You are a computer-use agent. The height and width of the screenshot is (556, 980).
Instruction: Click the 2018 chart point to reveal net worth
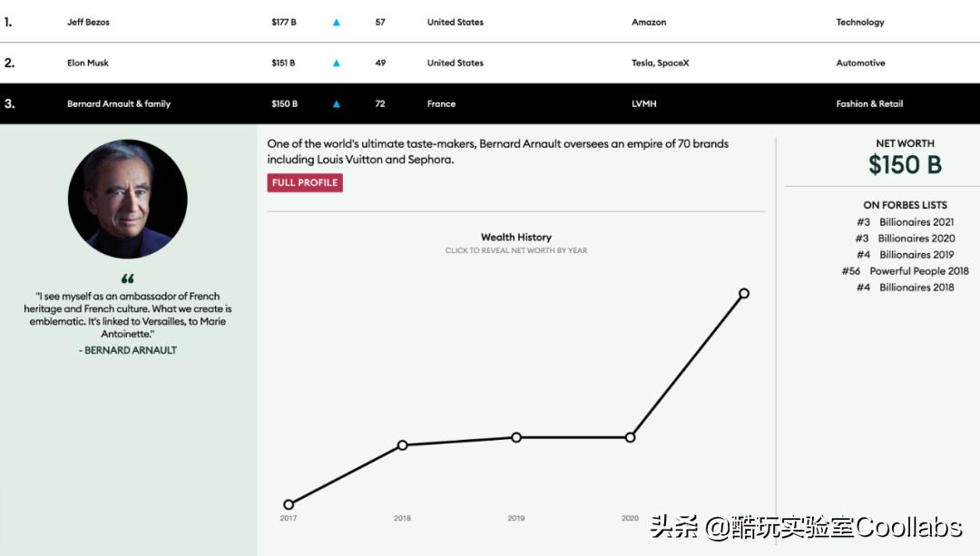(402, 444)
